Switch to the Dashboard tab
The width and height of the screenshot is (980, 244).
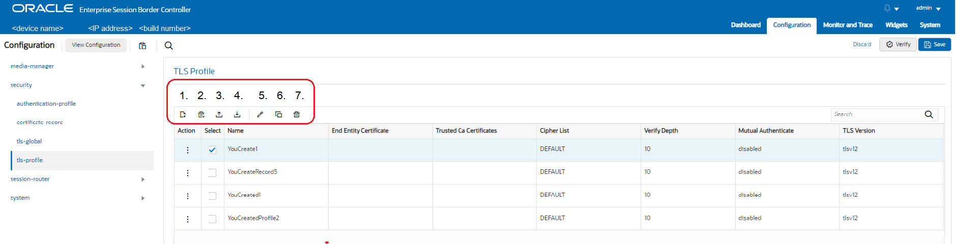tap(746, 25)
